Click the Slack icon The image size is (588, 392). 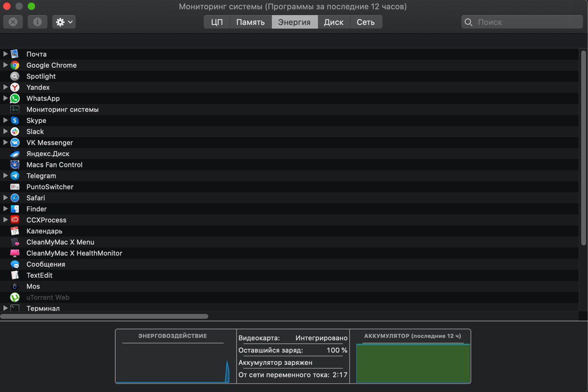[15, 131]
